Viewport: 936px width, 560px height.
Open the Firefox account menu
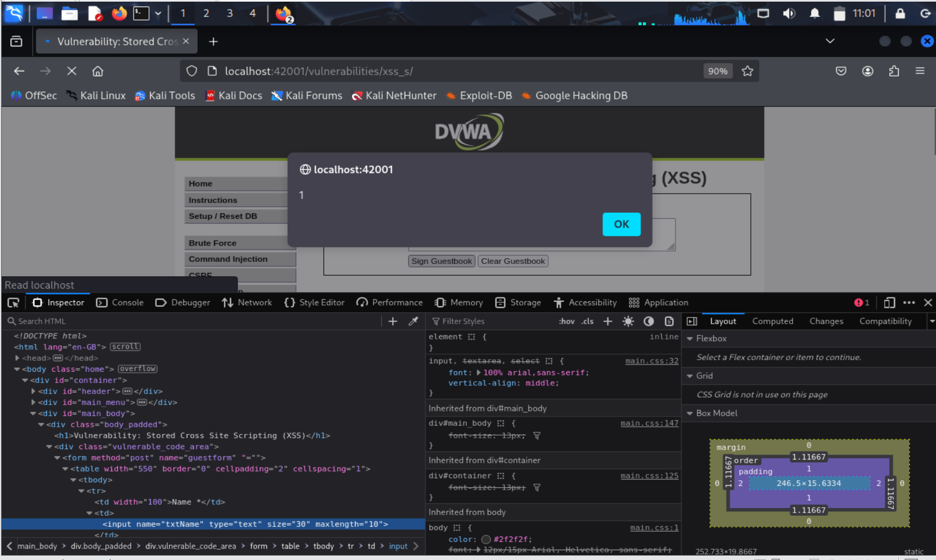868,71
